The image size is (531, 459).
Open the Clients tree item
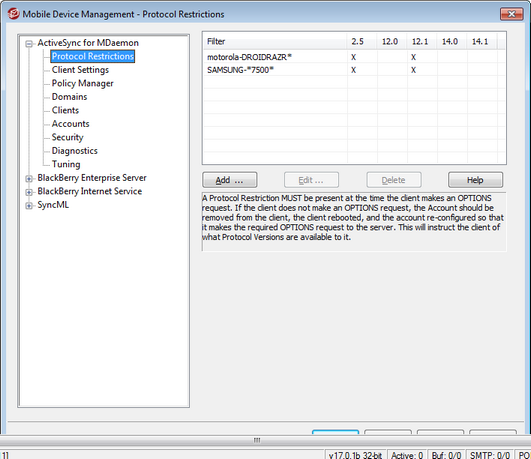pyautogui.click(x=65, y=110)
